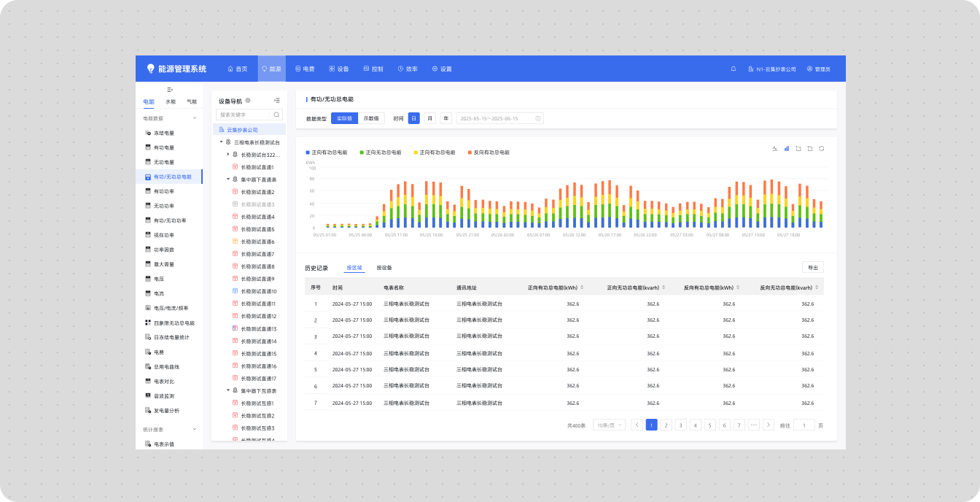This screenshot has width=980, height=502.
Task: Click the page jump input field
Action: pos(804,425)
